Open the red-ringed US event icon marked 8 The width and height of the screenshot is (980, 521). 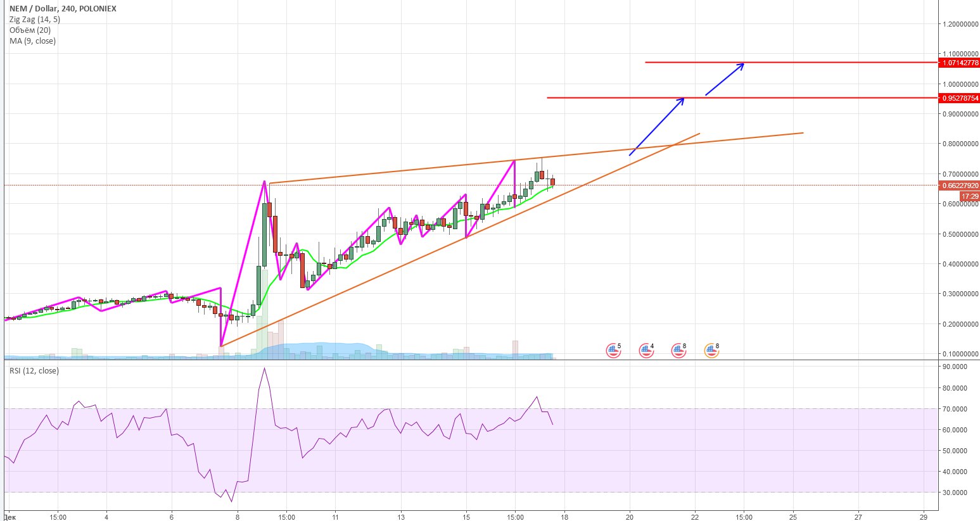[678, 350]
